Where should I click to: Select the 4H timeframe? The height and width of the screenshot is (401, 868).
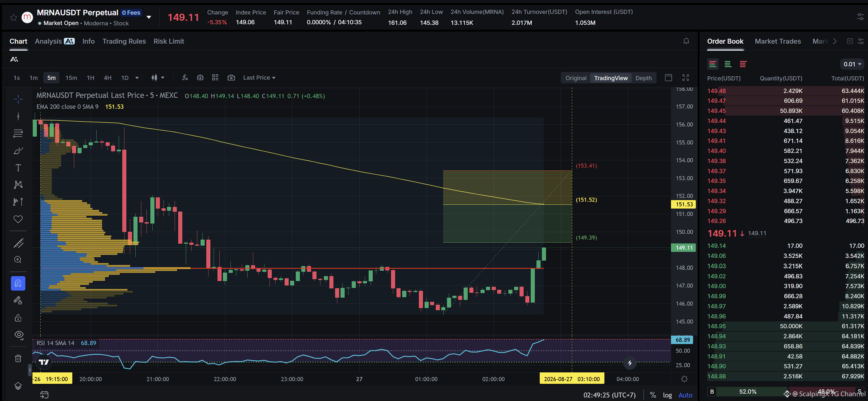click(x=108, y=78)
